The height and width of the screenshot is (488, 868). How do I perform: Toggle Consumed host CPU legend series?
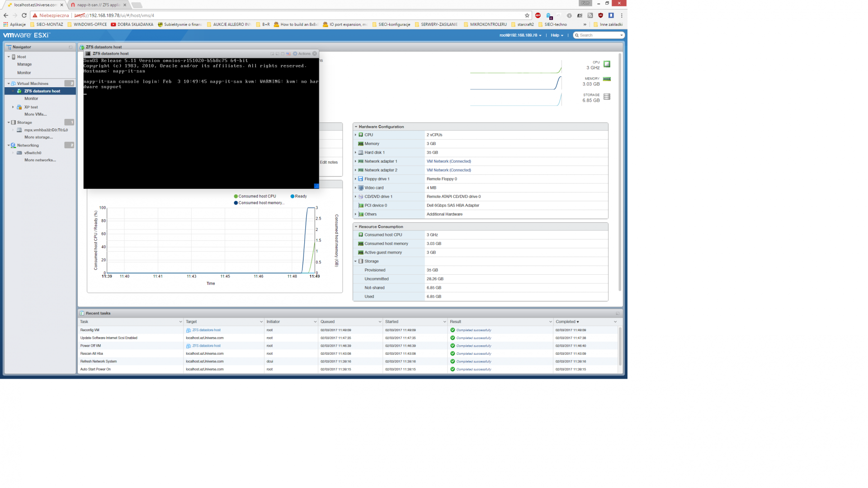coord(255,196)
